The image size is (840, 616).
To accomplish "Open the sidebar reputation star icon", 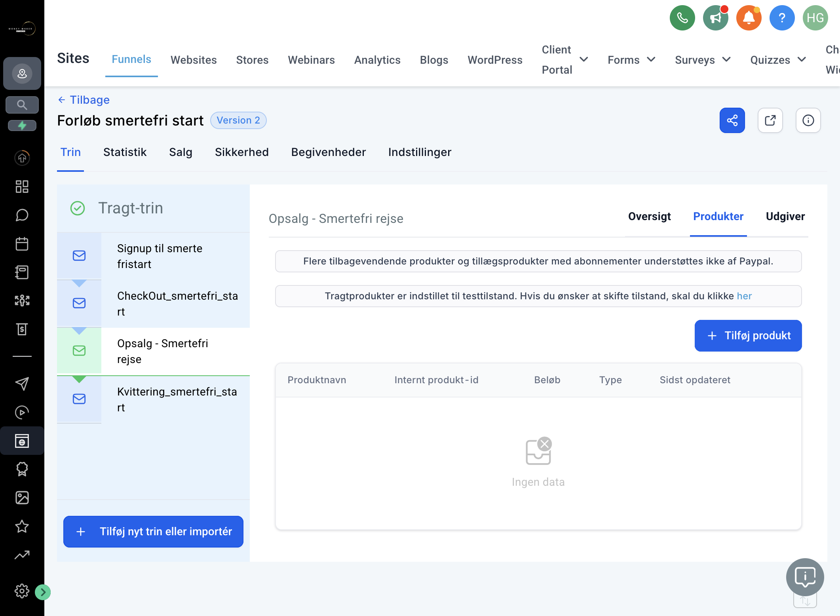I will 22,526.
